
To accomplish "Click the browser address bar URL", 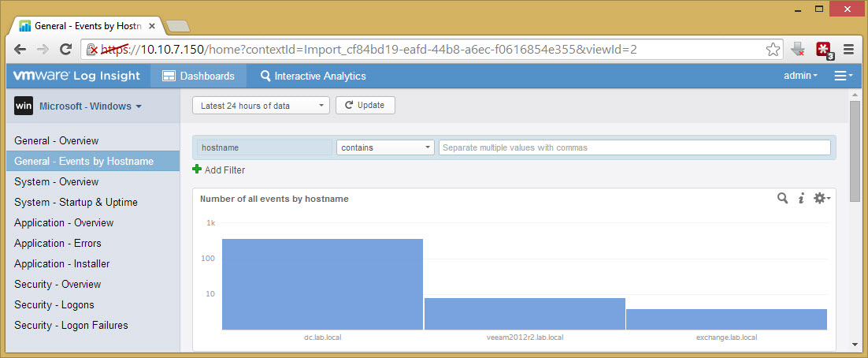I will coord(369,50).
